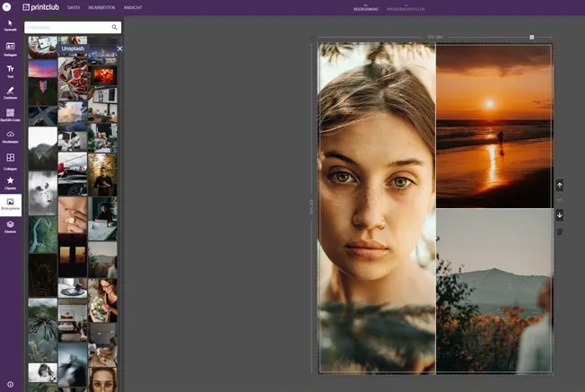
Task: Click the Rückgängig undo button
Action: coord(365,7)
